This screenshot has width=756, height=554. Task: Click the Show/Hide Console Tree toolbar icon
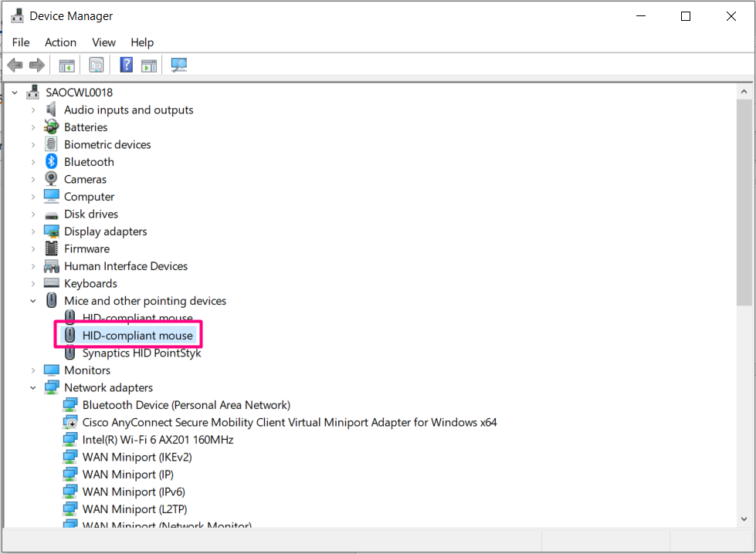click(x=66, y=65)
